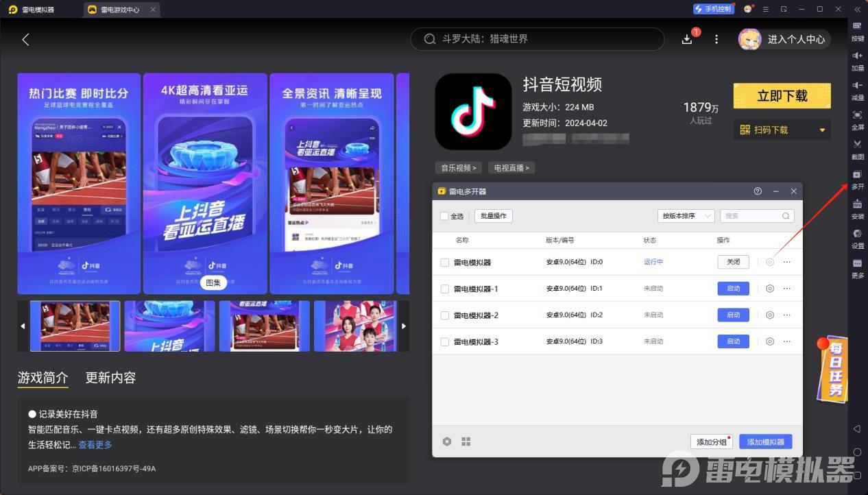Image resolution: width=868 pixels, height=495 pixels.
Task: Click the main search field 斗罗大陆：猎魂世界
Action: (538, 39)
